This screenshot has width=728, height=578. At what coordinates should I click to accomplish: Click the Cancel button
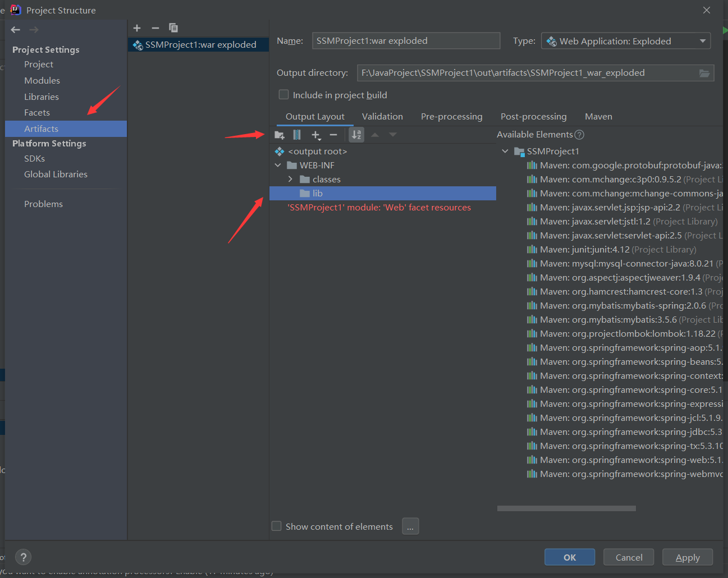[x=629, y=557]
